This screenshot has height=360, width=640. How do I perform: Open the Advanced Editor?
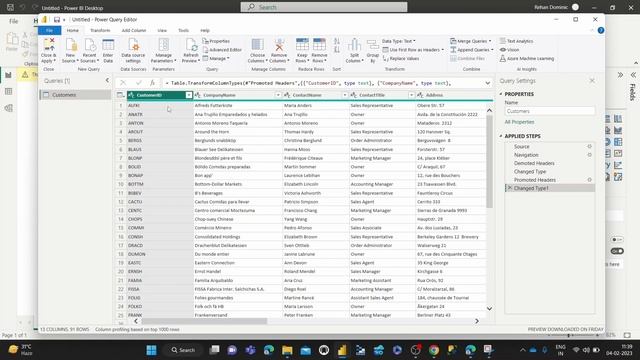222,50
